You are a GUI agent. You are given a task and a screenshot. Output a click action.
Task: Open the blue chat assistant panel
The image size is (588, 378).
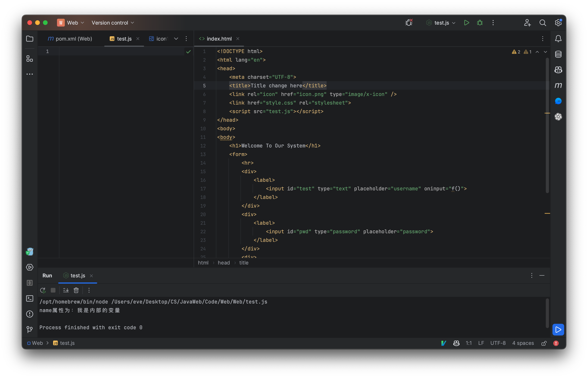click(558, 101)
